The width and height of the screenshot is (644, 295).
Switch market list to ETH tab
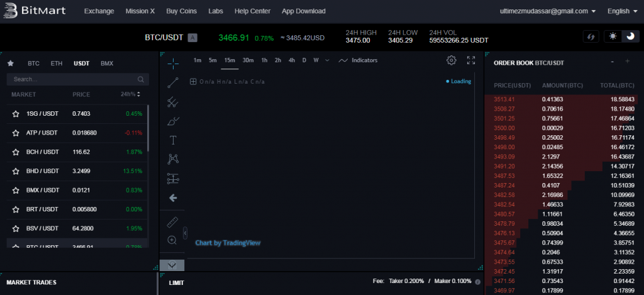pos(57,64)
